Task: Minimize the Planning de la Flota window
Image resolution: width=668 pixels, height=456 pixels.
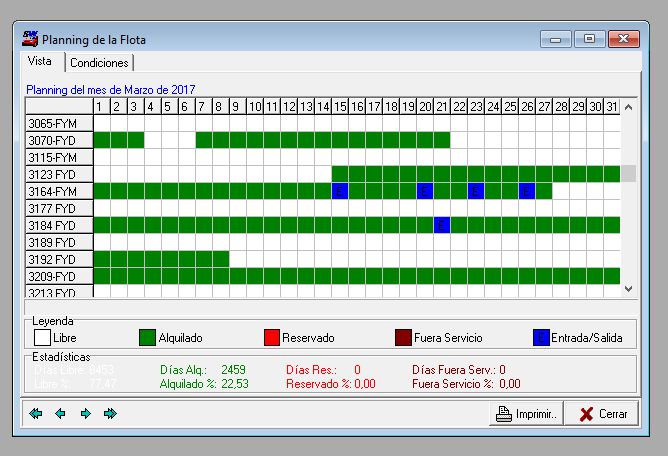Action: tap(556, 39)
